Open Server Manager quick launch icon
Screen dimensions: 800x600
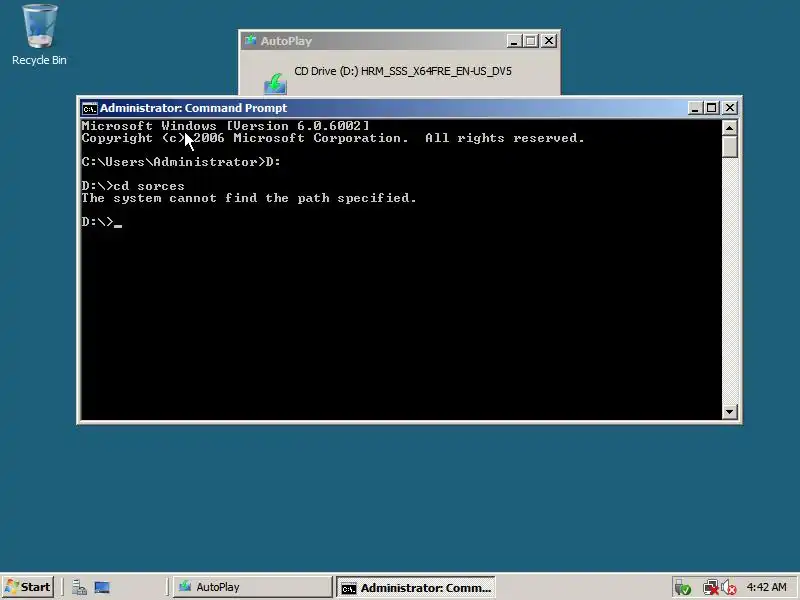[79, 587]
